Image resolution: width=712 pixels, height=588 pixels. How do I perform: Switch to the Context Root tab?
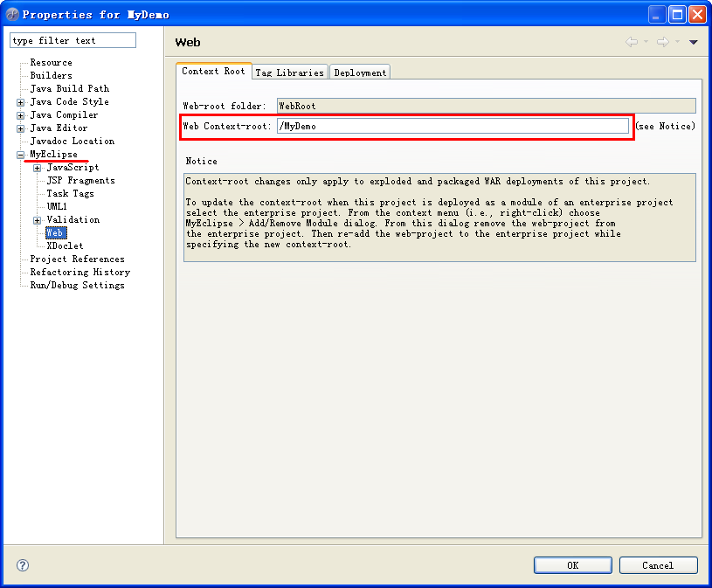click(213, 72)
